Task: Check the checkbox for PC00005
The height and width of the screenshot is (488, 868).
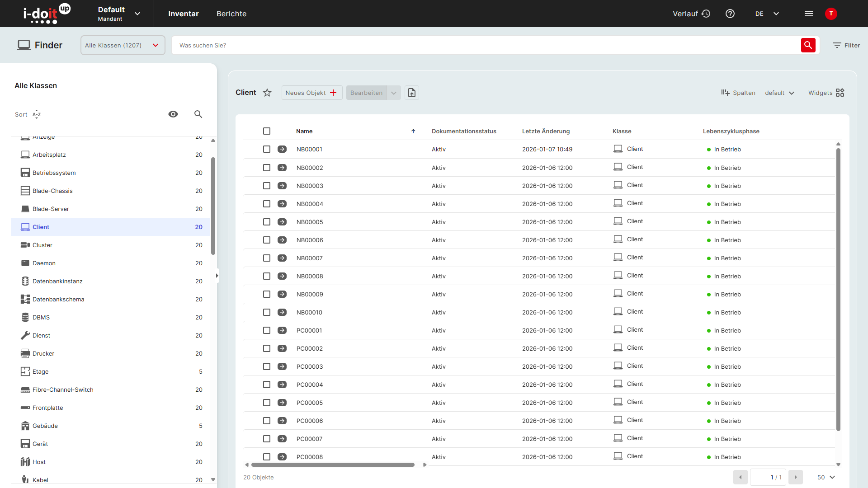Action: pyautogui.click(x=267, y=403)
